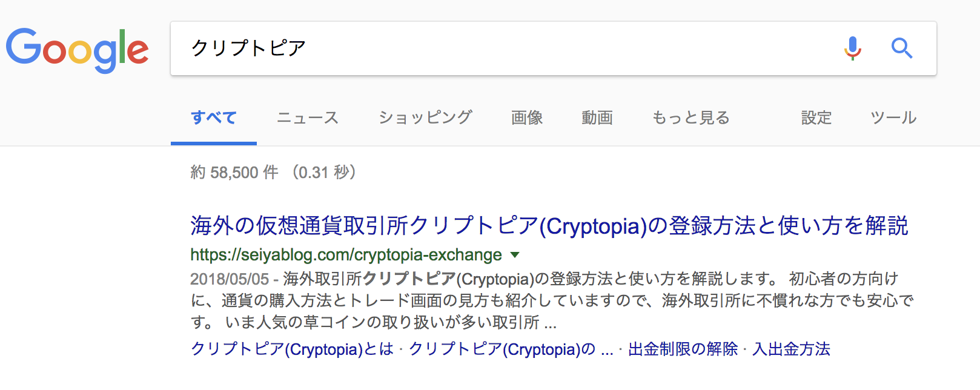Screen dimensions: 980x390
Task: Open the Cryptopia registration guide result title
Action: (549, 226)
